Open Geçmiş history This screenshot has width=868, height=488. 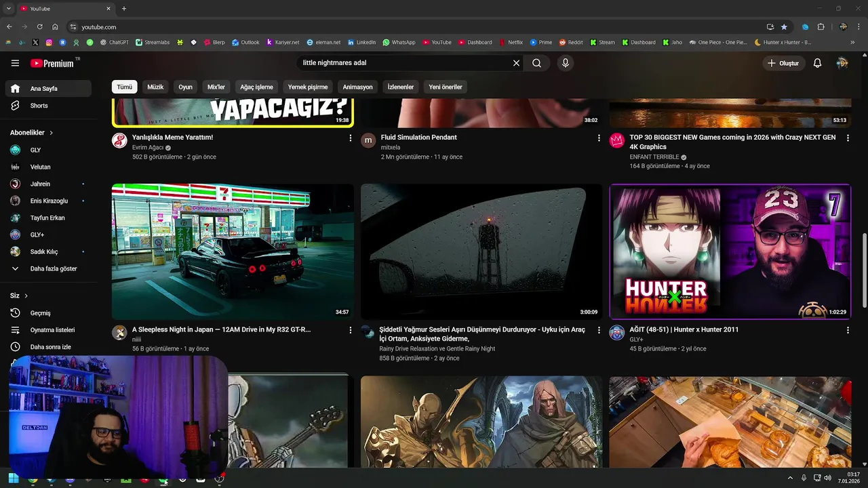pyautogui.click(x=48, y=313)
